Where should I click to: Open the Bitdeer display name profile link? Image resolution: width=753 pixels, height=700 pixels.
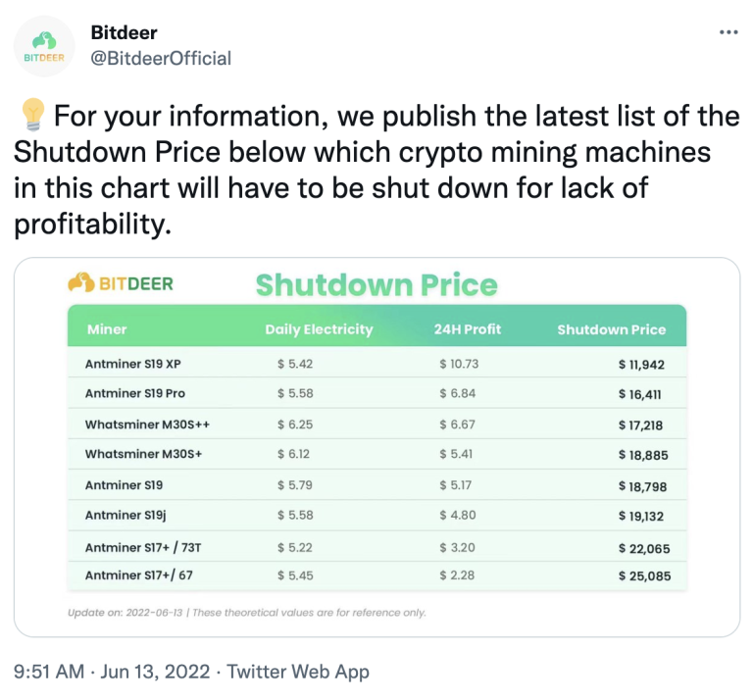click(x=124, y=32)
